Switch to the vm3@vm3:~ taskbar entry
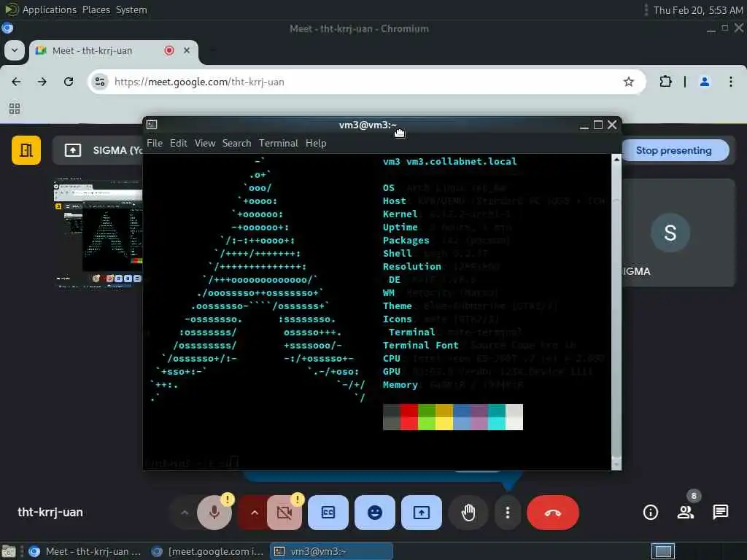The image size is (747, 560). pyautogui.click(x=332, y=551)
